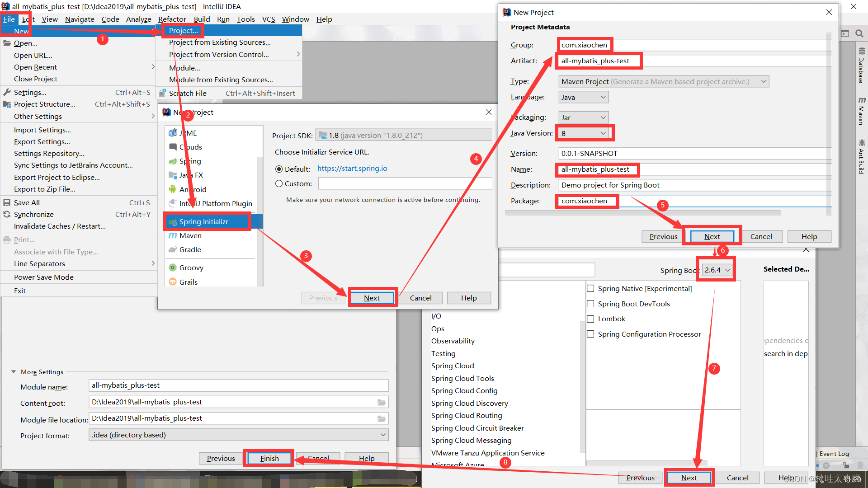The image size is (868, 488).
Task: Open the Navigate menu
Action: coord(80,19)
